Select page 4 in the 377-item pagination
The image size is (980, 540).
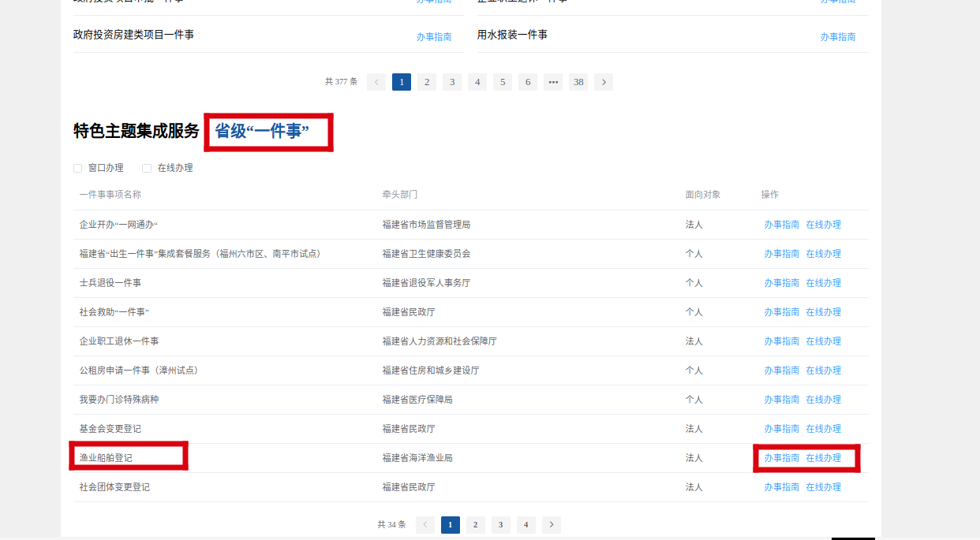(477, 82)
